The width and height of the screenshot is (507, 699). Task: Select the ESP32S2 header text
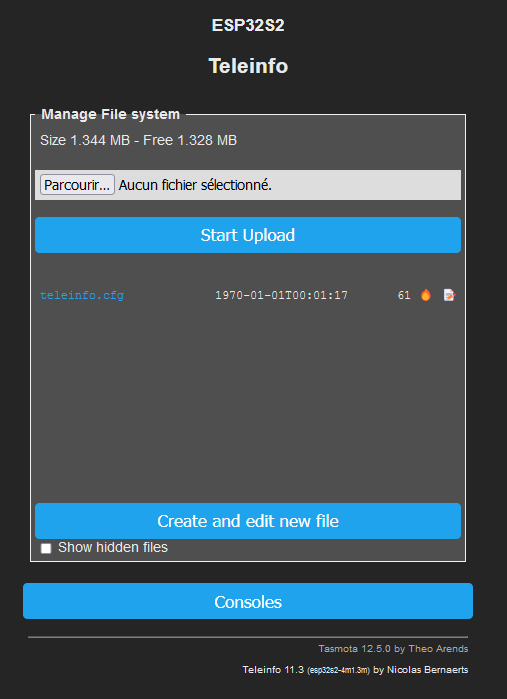click(x=248, y=25)
